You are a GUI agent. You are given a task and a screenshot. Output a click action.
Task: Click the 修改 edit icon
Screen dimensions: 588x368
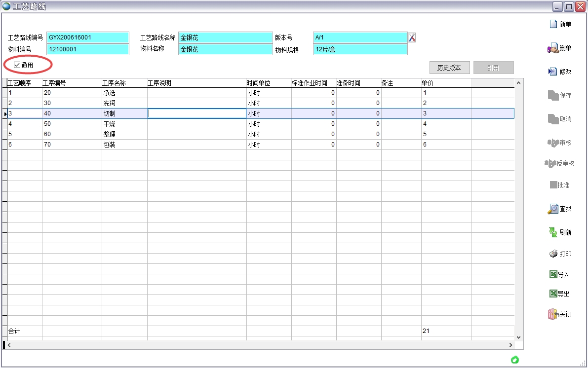tap(553, 72)
